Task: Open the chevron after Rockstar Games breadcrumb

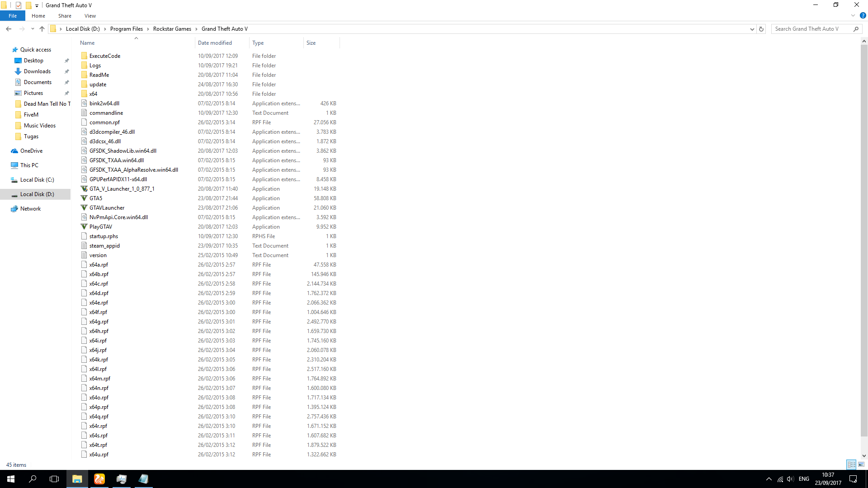Action: (x=197, y=29)
